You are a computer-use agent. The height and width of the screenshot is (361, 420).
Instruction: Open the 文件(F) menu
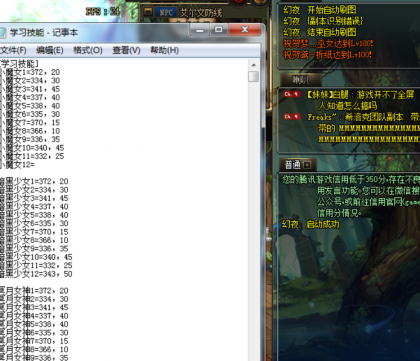(x=13, y=50)
